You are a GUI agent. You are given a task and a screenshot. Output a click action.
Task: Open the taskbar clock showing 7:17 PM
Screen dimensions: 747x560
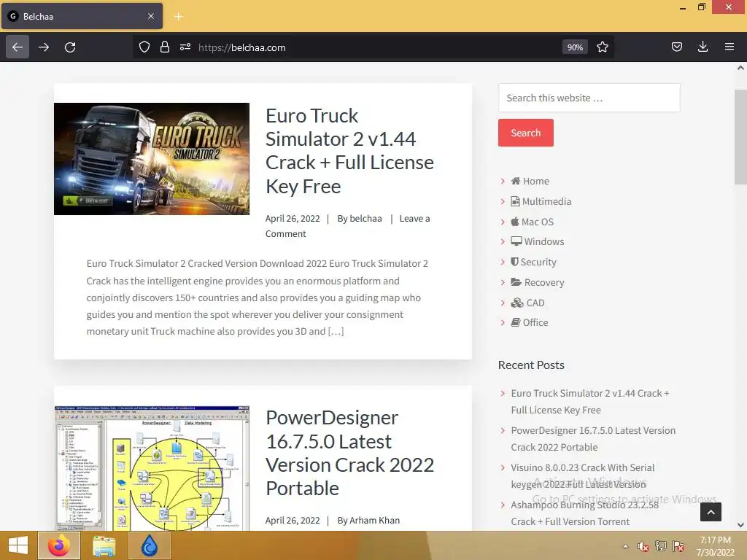715,545
